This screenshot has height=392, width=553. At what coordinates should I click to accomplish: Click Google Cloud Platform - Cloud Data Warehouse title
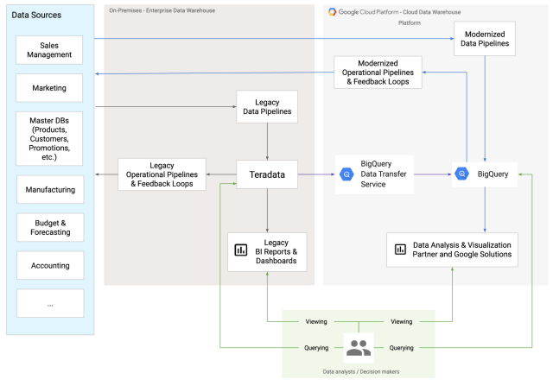[x=399, y=12]
